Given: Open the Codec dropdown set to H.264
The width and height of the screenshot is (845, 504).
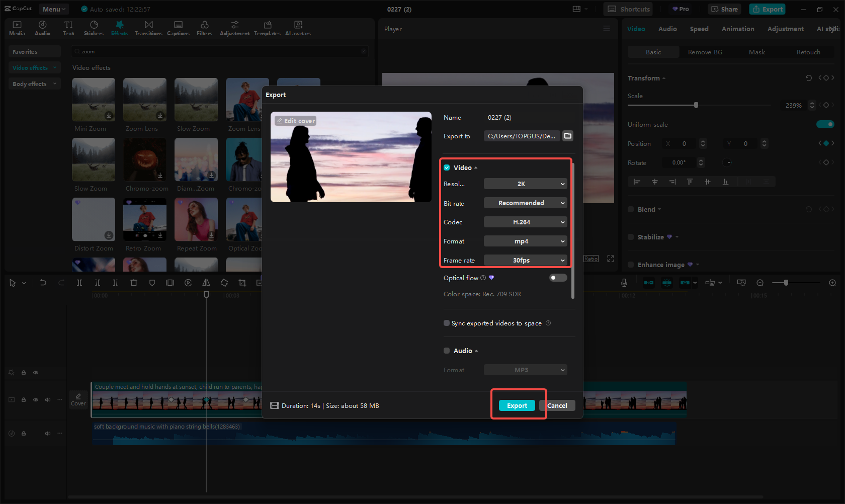Looking at the screenshot, I should pos(525,222).
